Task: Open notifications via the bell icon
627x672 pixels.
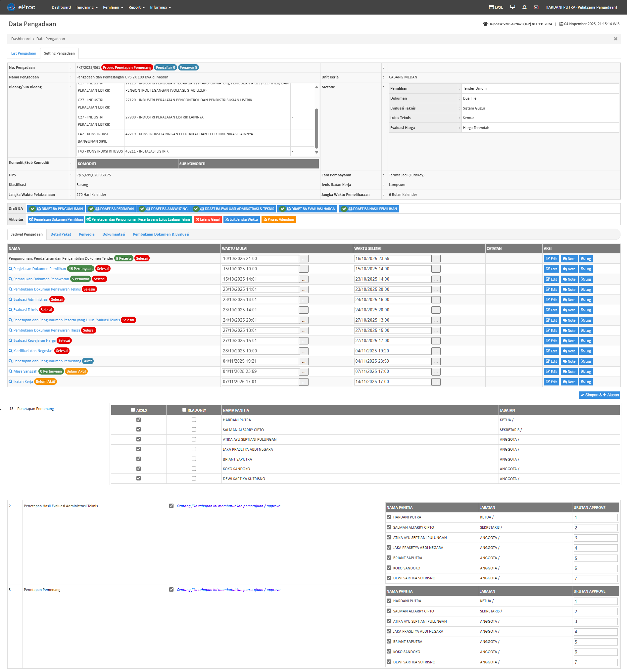Action: coord(524,7)
